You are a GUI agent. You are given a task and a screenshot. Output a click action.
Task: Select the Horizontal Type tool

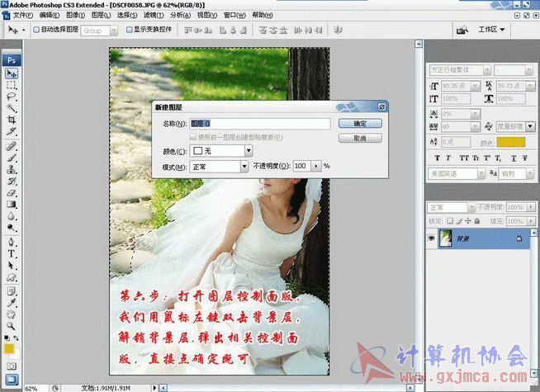click(x=12, y=253)
